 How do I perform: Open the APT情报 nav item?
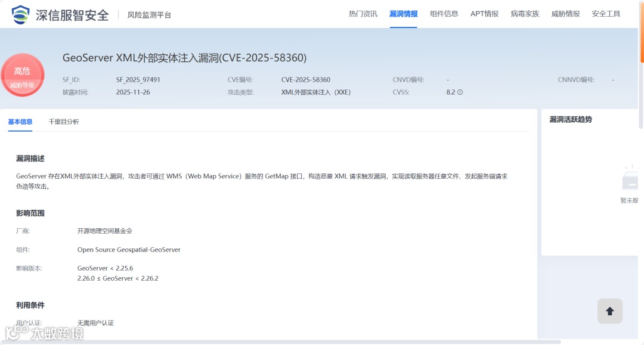[484, 14]
